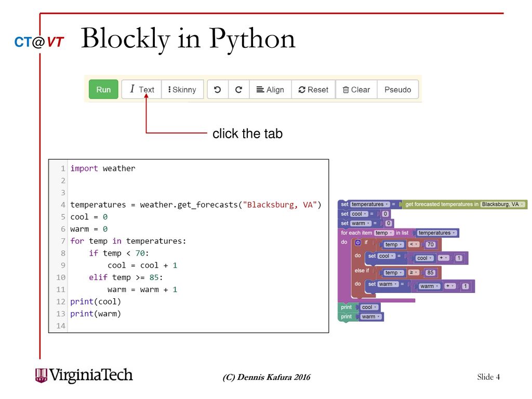The width and height of the screenshot is (532, 399).
Task: Click the Reset button
Action: pyautogui.click(x=313, y=89)
